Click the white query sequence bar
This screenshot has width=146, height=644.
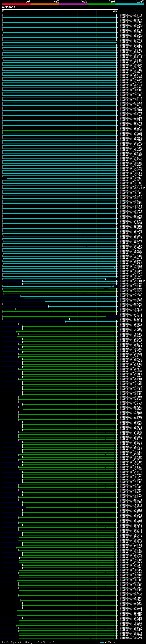[x=60, y=10]
